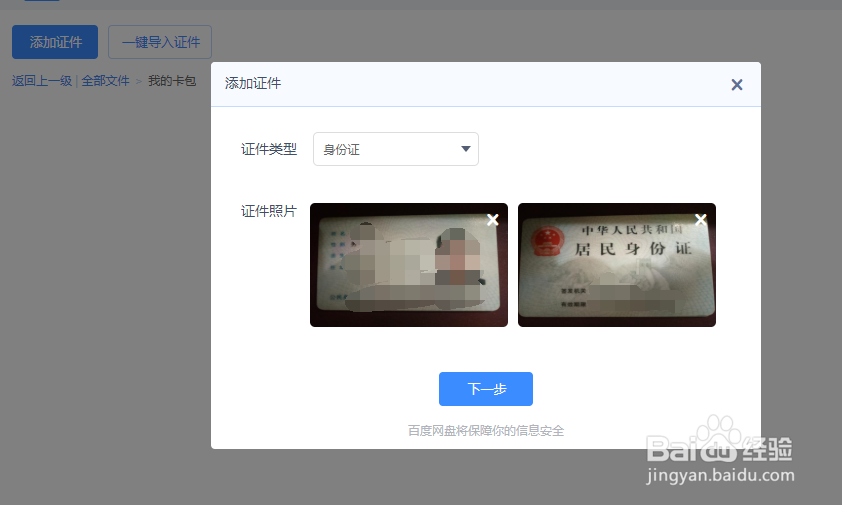Click the 添加证件 dialog title
842x505 pixels.
(253, 83)
